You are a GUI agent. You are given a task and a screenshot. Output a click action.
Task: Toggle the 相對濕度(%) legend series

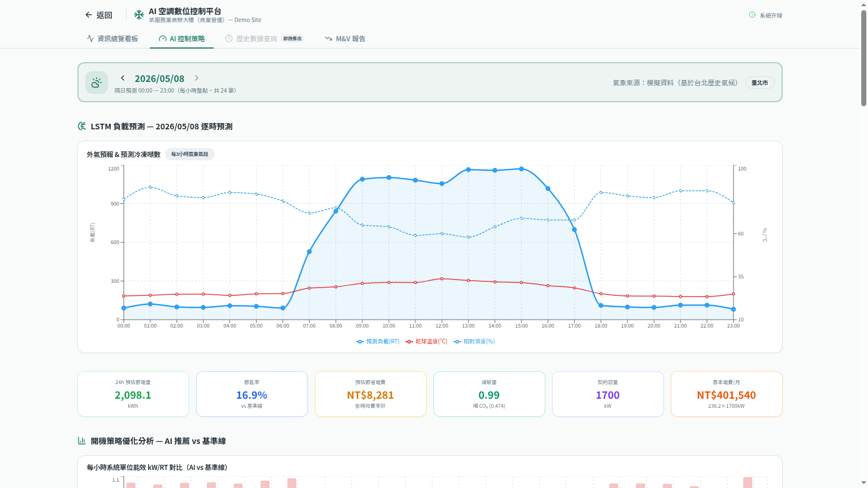click(x=474, y=342)
